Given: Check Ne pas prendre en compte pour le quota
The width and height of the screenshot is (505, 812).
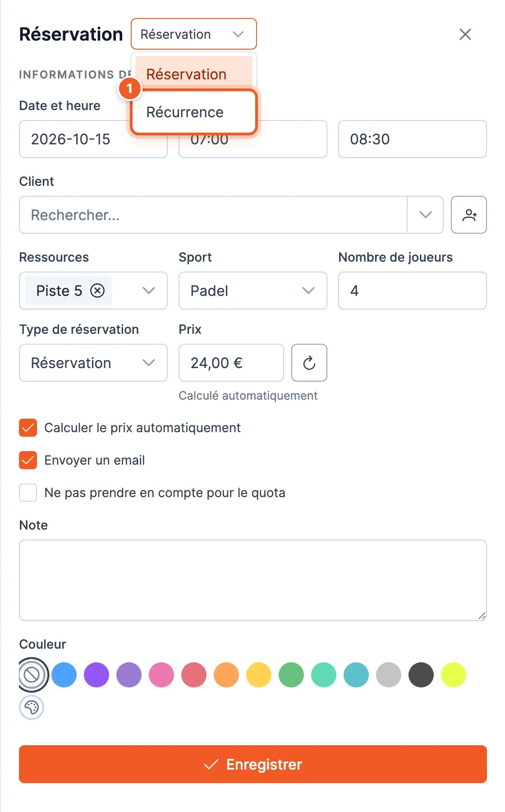Looking at the screenshot, I should 28,493.
